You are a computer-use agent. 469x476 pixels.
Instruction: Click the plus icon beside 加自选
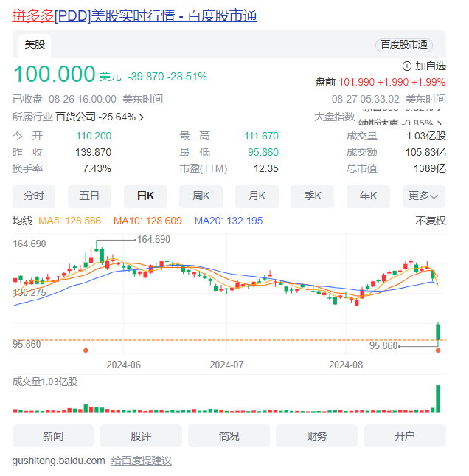406,66
